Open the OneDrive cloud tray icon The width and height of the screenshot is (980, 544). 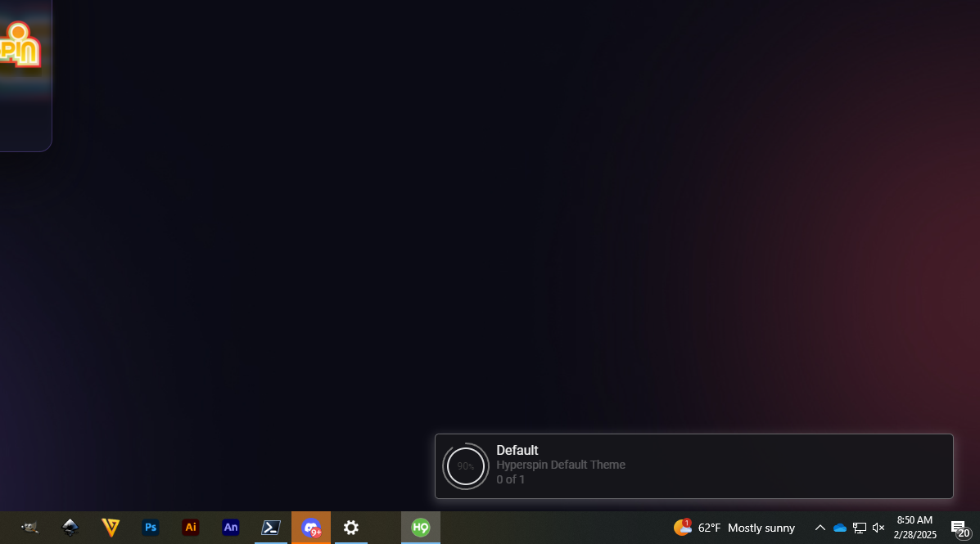pos(839,528)
